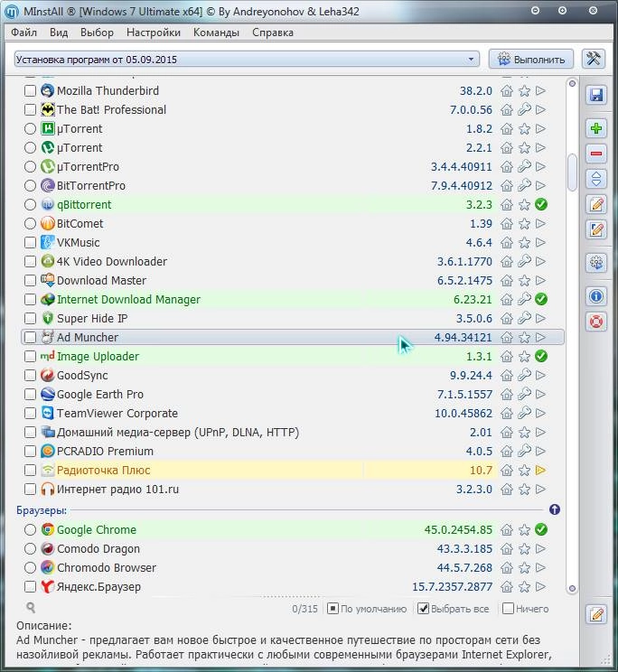Click the Выполнить button
Image resolution: width=618 pixels, height=672 pixels.
click(532, 59)
